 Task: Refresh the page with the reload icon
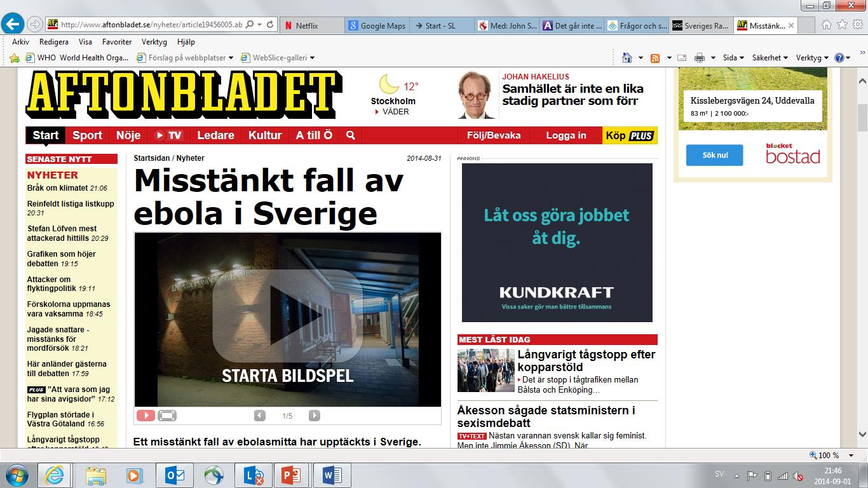(x=270, y=25)
